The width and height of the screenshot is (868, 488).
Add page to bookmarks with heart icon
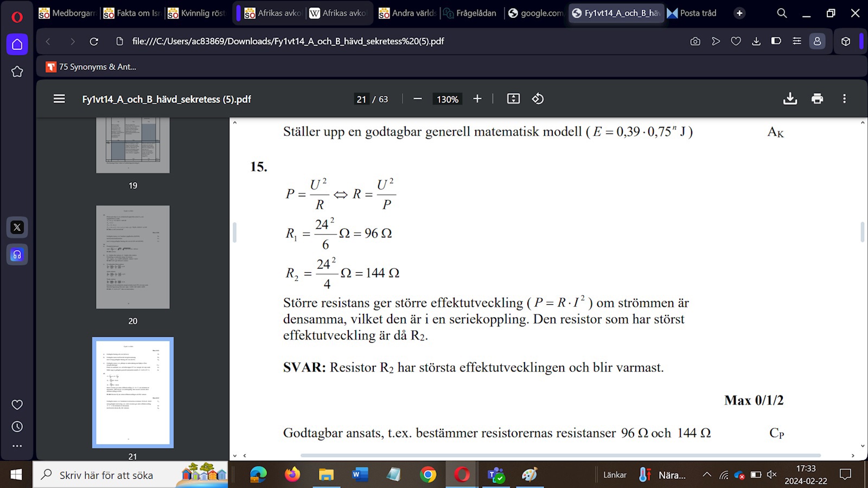736,41
